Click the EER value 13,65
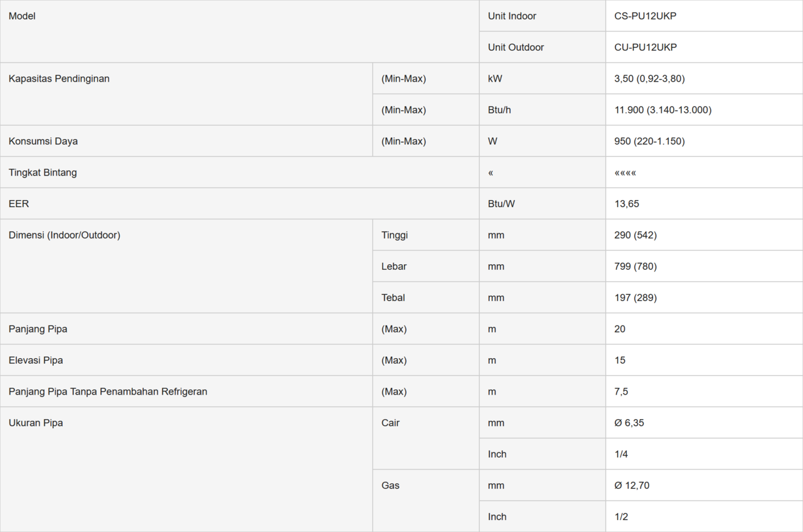The image size is (803, 532). [x=627, y=205]
